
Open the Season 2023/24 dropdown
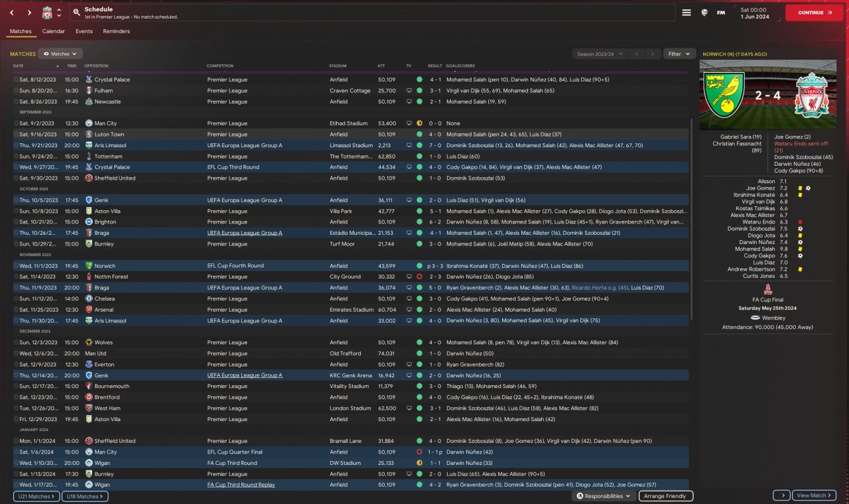point(601,54)
